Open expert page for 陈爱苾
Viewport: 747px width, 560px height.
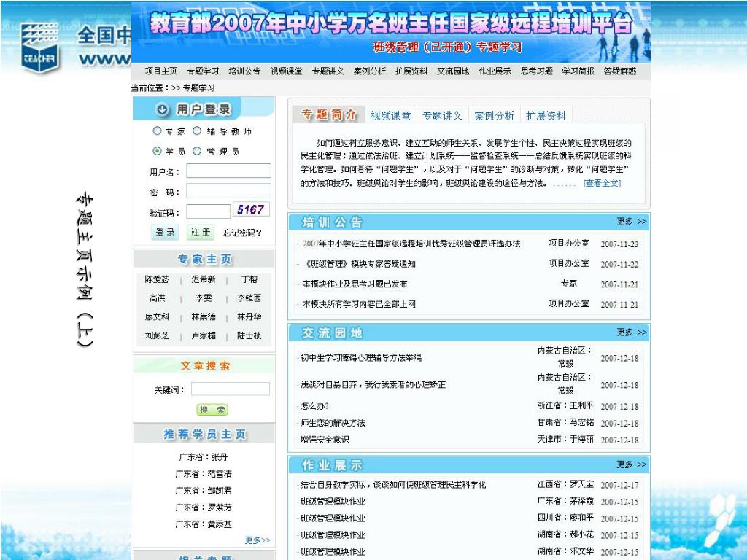coord(158,279)
